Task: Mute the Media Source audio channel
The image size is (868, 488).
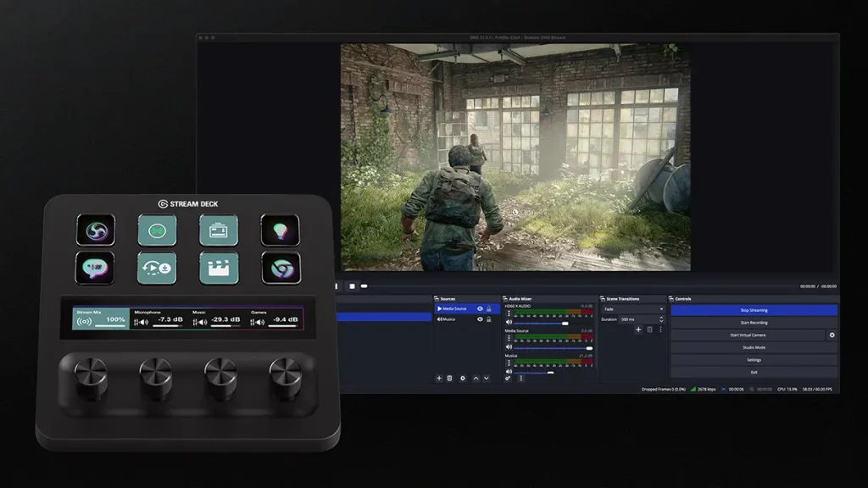Action: click(x=509, y=347)
